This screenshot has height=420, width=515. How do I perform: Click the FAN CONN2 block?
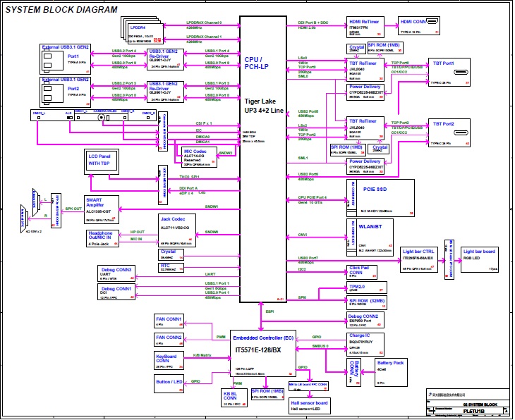tap(169, 339)
